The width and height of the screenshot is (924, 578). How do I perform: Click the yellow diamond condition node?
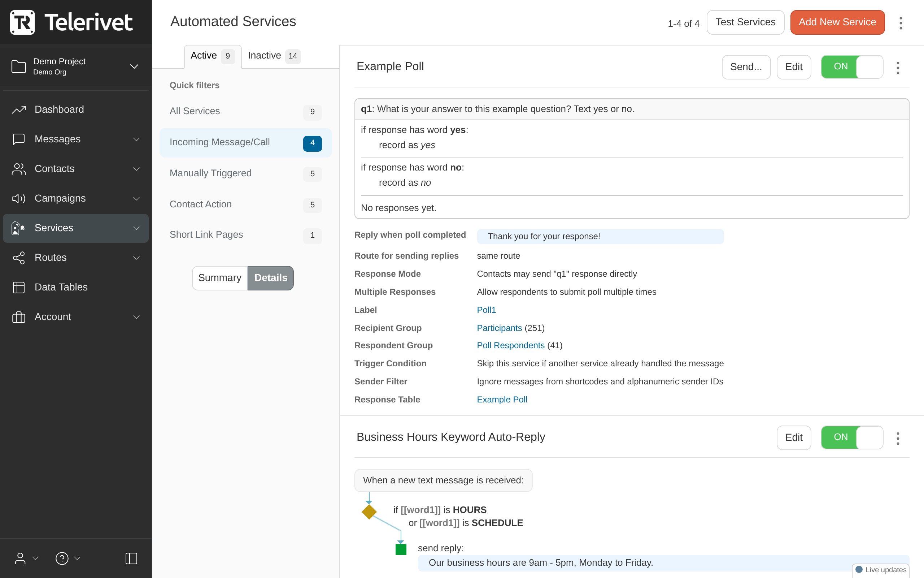pos(369,512)
